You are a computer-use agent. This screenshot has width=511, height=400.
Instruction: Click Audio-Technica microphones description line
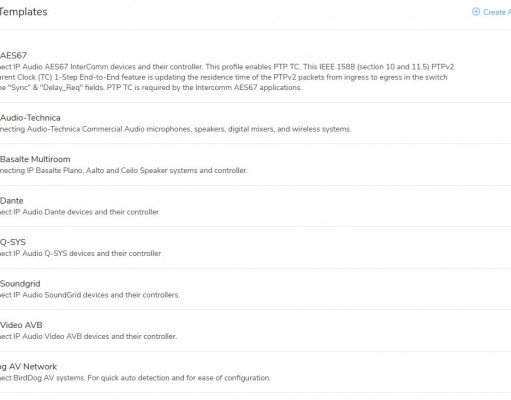(x=176, y=129)
